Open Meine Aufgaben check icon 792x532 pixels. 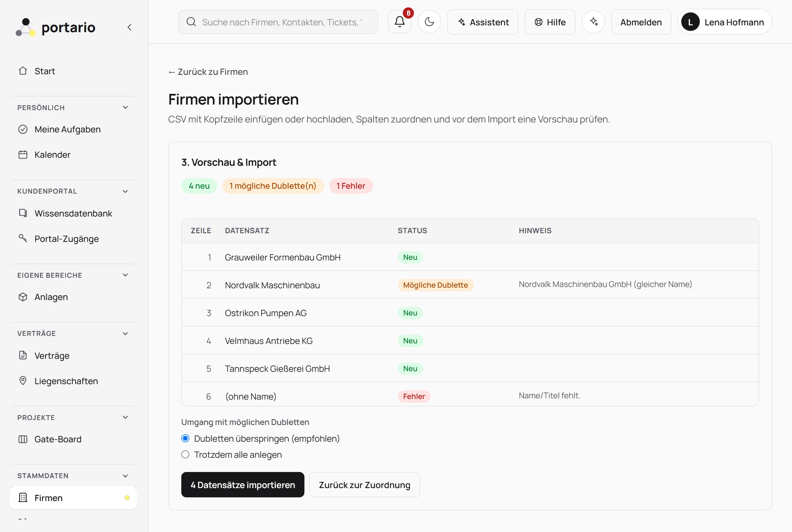[23, 129]
